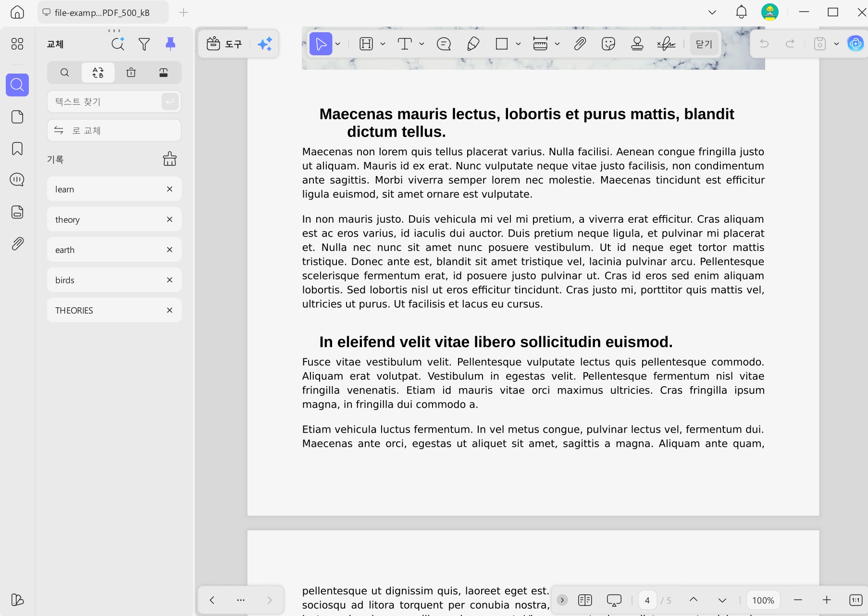The height and width of the screenshot is (616, 868).
Task: Open the blue UPDF AI assistant icon
Action: (856, 44)
